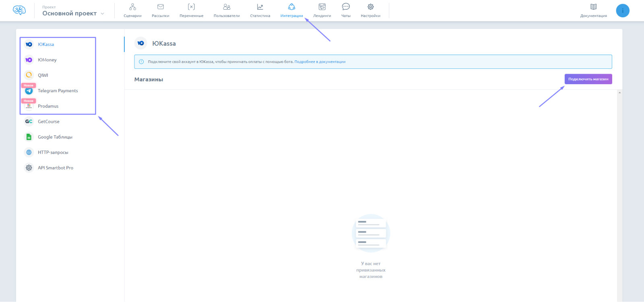
Task: Open the Чаты speech bubble icon
Action: click(346, 7)
